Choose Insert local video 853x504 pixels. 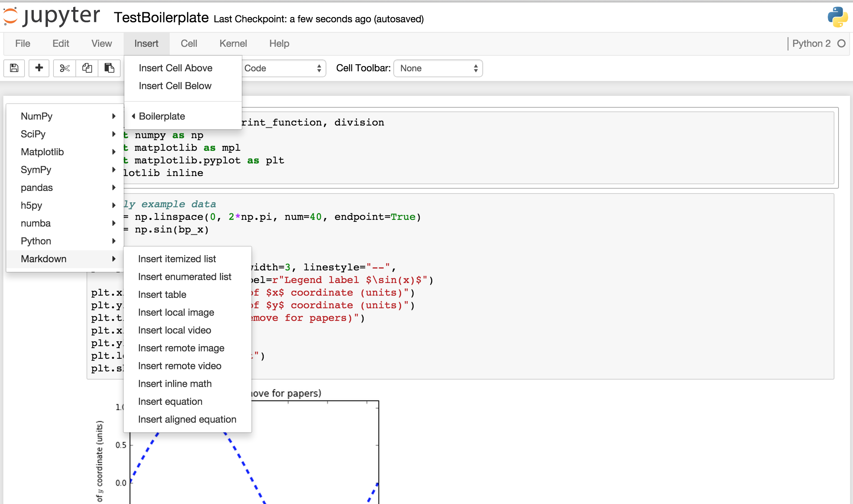tap(188, 330)
